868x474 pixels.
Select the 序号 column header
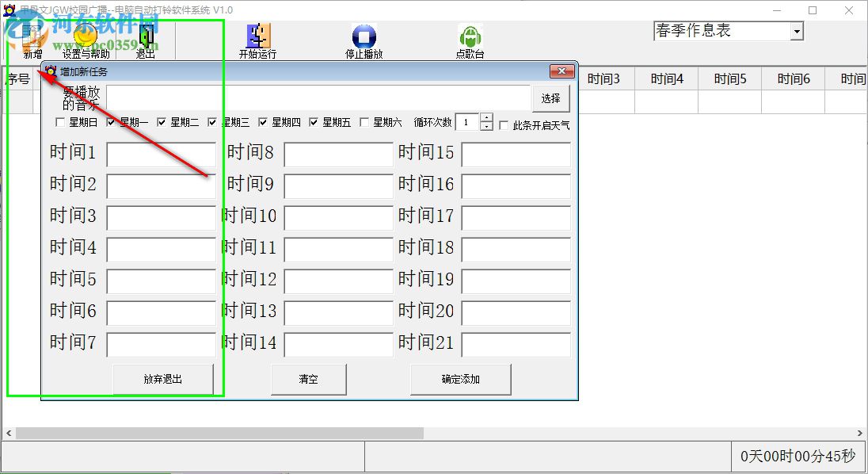click(x=17, y=78)
